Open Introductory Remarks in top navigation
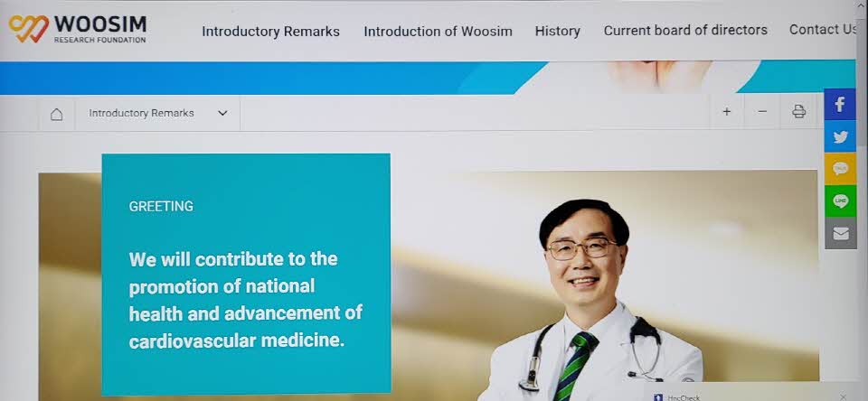868x401 pixels. tap(270, 32)
